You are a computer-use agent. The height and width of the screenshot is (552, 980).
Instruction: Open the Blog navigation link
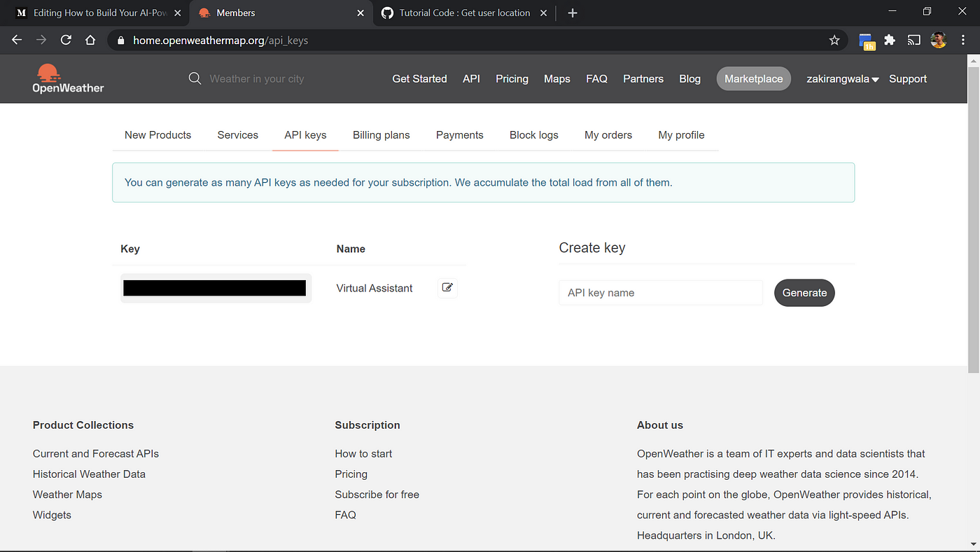coord(689,78)
